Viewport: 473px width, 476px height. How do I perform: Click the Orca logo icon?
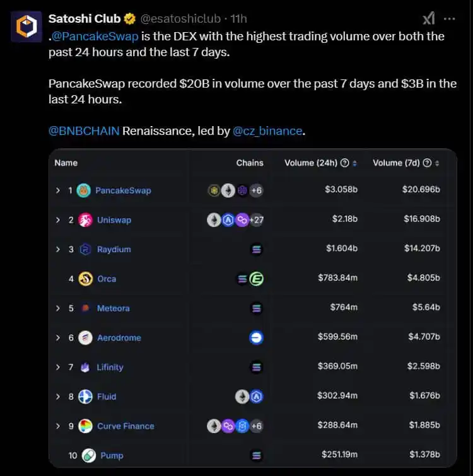pyautogui.click(x=86, y=279)
